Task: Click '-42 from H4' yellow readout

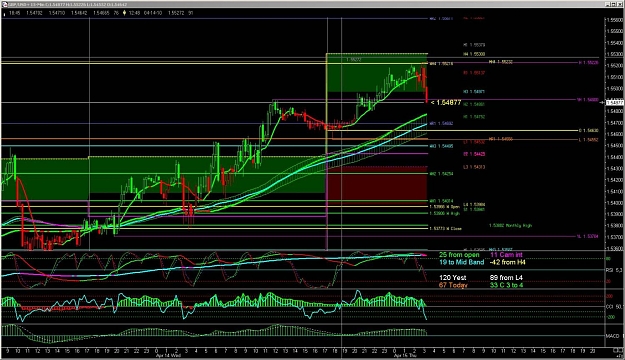Action: pos(507,262)
